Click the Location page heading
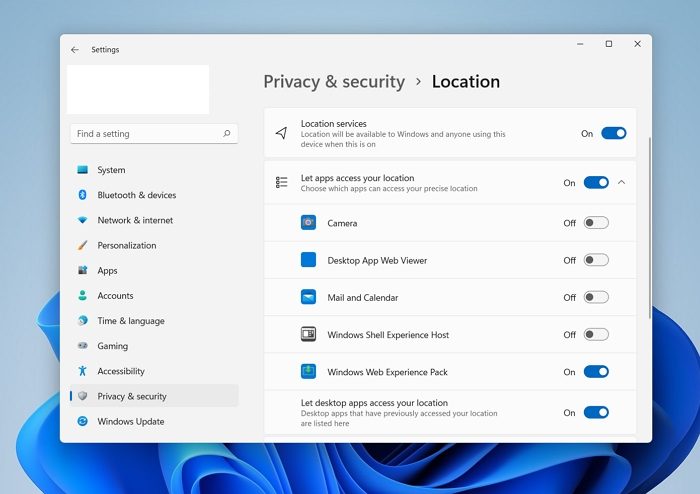Viewport: 700px width, 494px height. tap(466, 82)
